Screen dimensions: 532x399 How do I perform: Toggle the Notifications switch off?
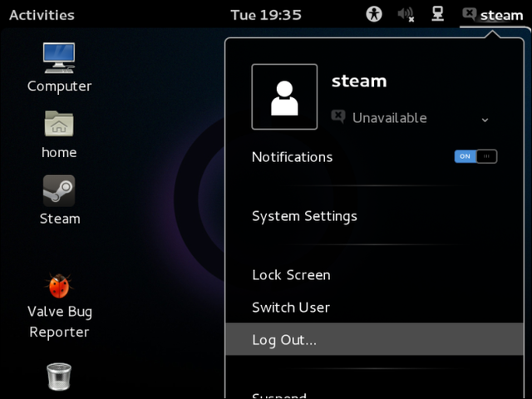tap(475, 156)
